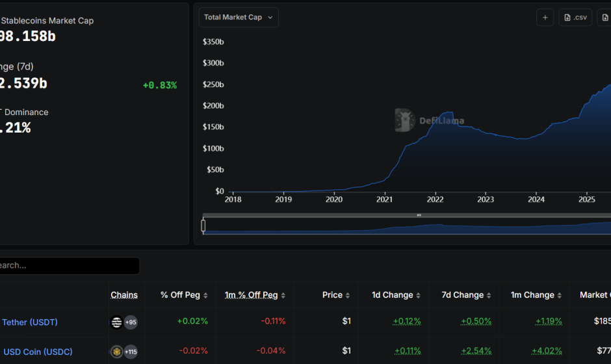Open the +115 chains badge for USDC

click(131, 352)
